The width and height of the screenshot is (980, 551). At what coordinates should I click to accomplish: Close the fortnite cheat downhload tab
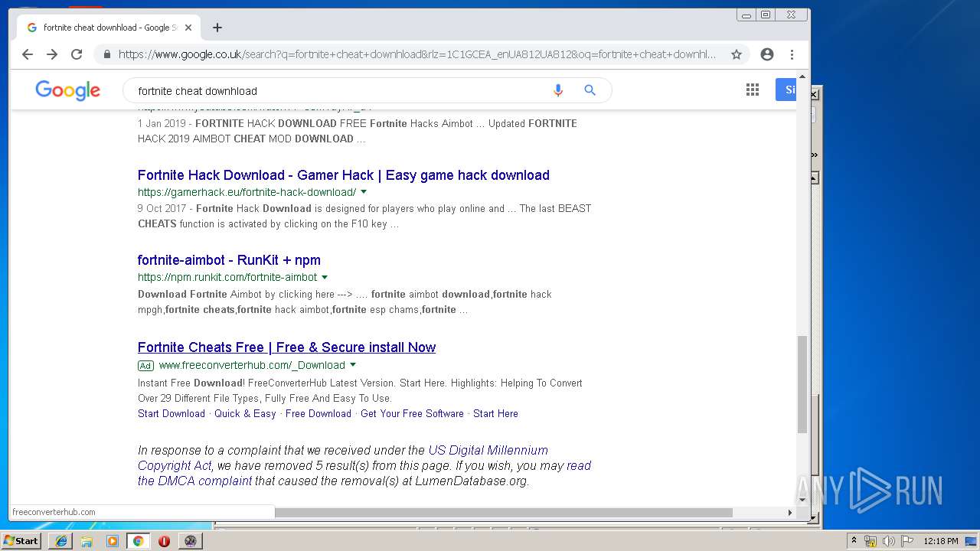pos(188,28)
